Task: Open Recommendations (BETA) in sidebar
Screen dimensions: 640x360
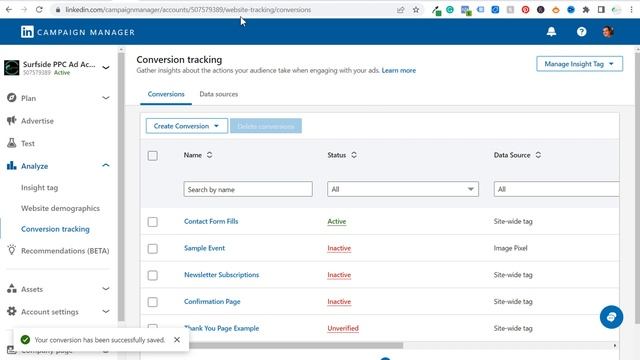Action: 65,251
